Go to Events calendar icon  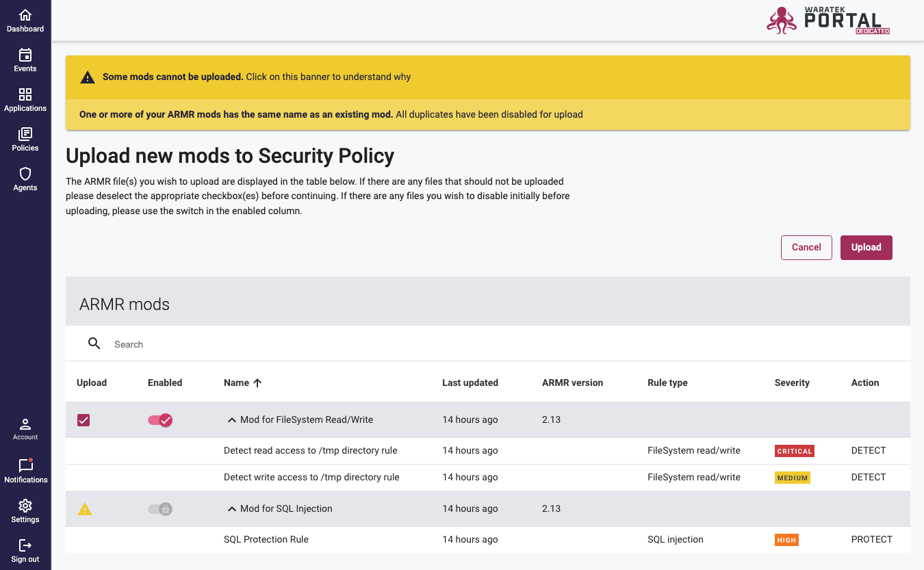(25, 55)
